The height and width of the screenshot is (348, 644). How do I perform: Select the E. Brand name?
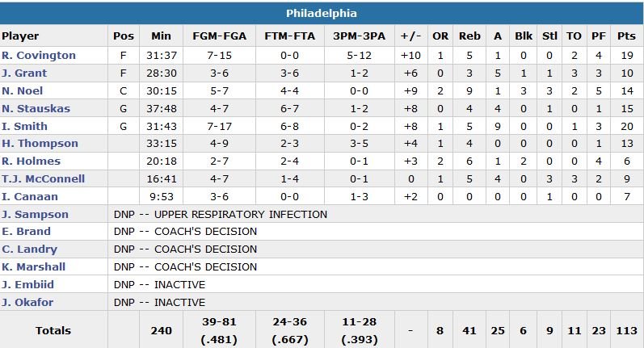[x=27, y=232]
